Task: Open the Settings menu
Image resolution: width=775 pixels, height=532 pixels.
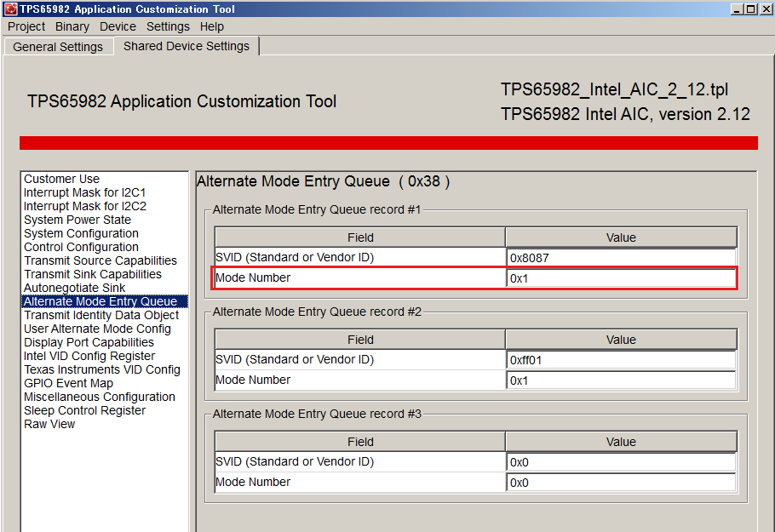Action: pyautogui.click(x=168, y=26)
